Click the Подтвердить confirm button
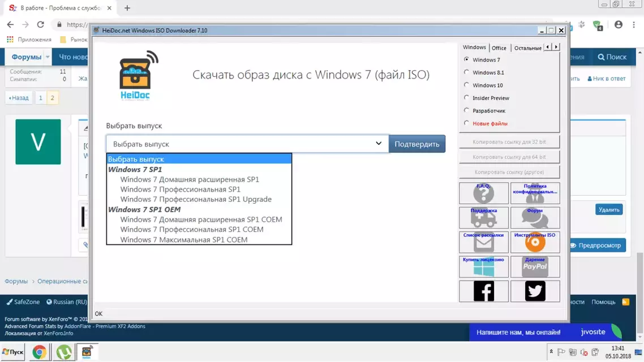Viewport: 644px width, 362px height. (417, 144)
